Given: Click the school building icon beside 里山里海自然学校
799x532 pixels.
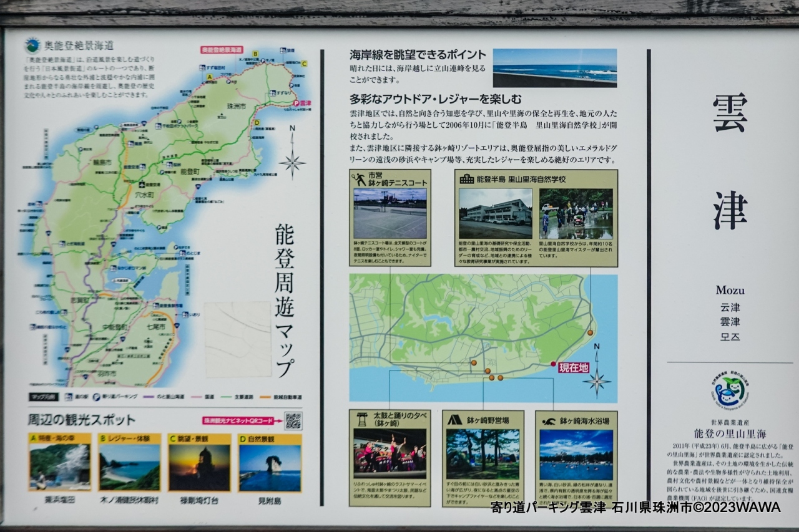Looking at the screenshot, I should [x=466, y=179].
